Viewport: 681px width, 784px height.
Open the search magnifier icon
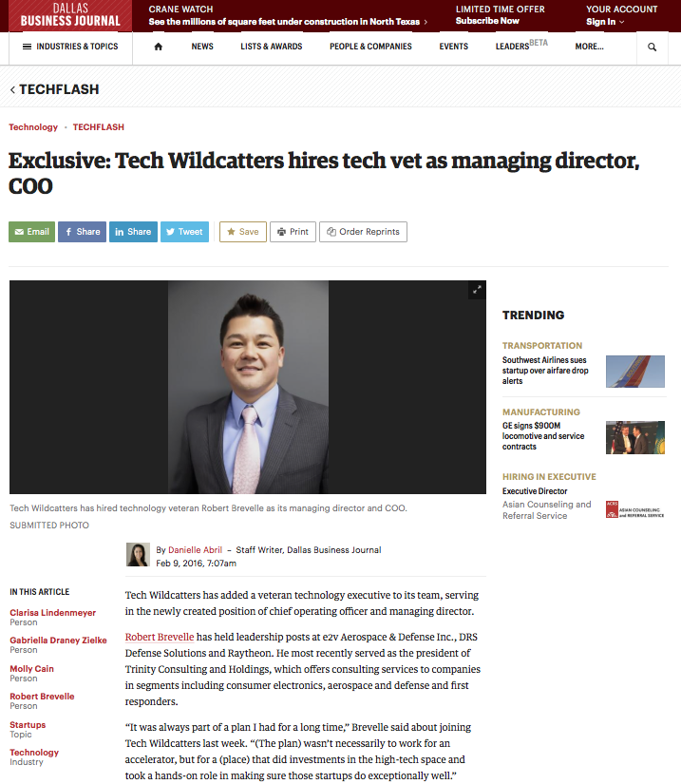(x=652, y=47)
